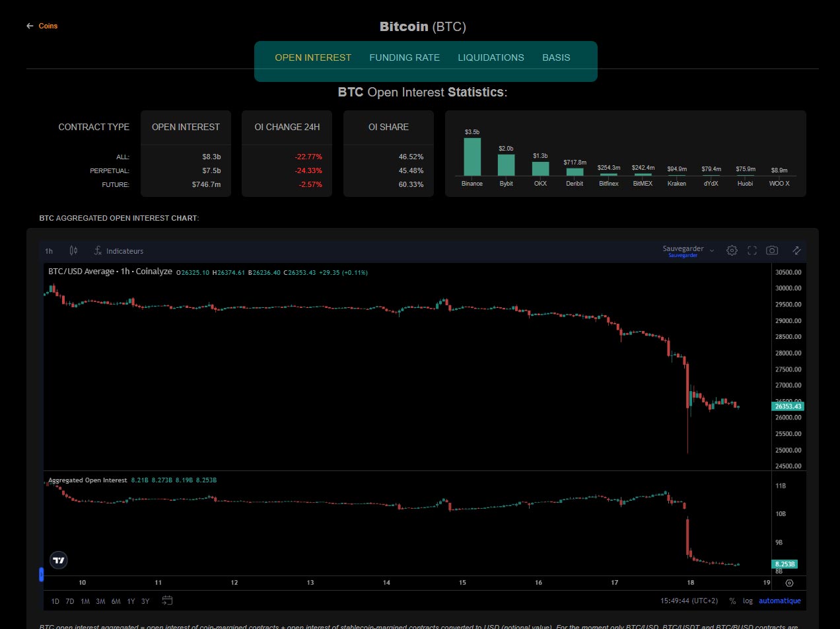Click the blue pane resize handle

(41, 575)
